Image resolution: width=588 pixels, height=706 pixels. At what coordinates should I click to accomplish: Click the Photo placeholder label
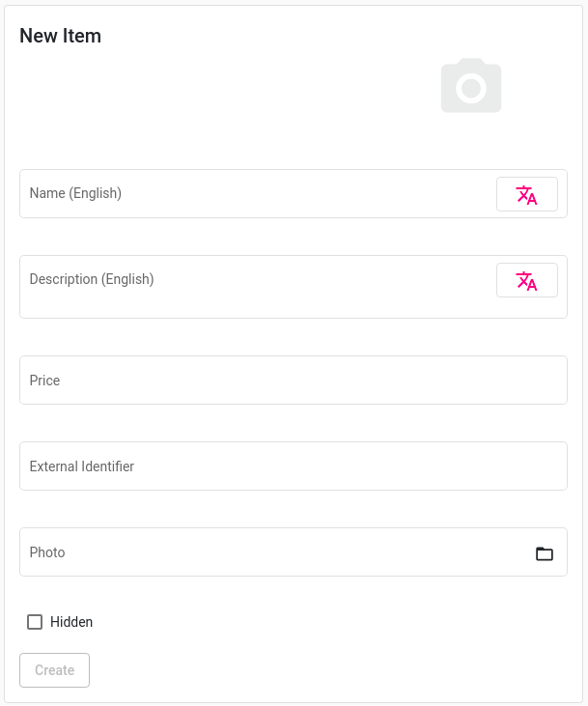point(47,552)
